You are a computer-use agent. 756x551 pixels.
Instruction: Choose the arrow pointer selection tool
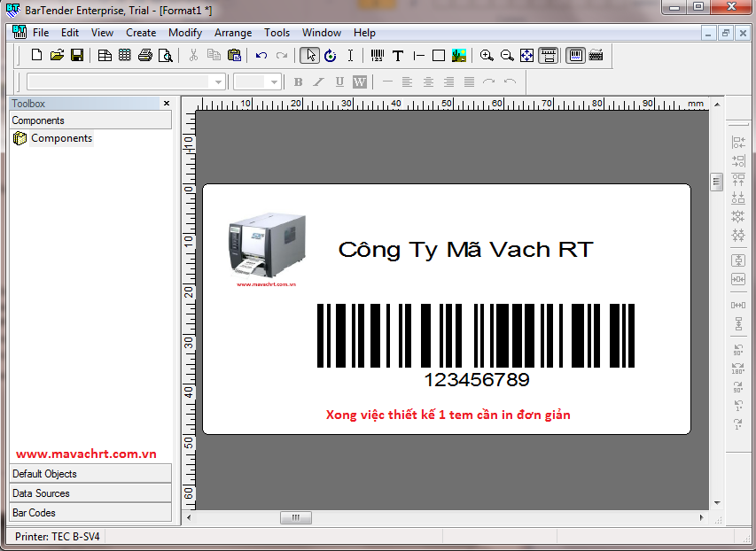point(309,55)
